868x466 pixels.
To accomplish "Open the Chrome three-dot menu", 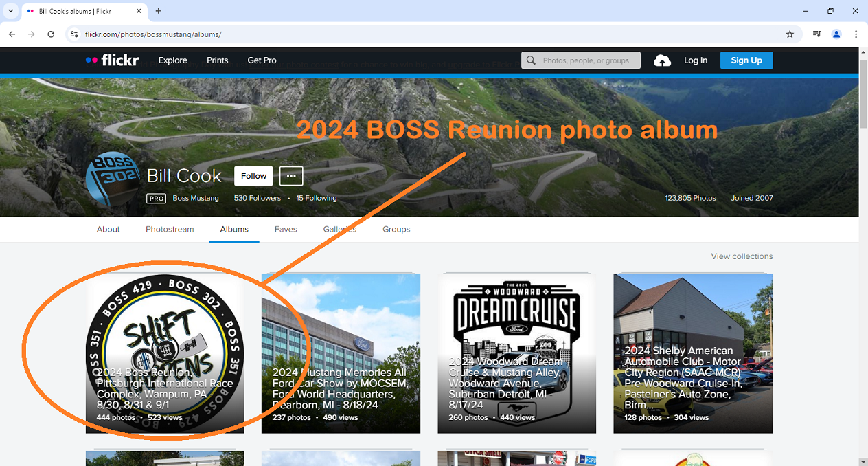I will click(x=856, y=34).
